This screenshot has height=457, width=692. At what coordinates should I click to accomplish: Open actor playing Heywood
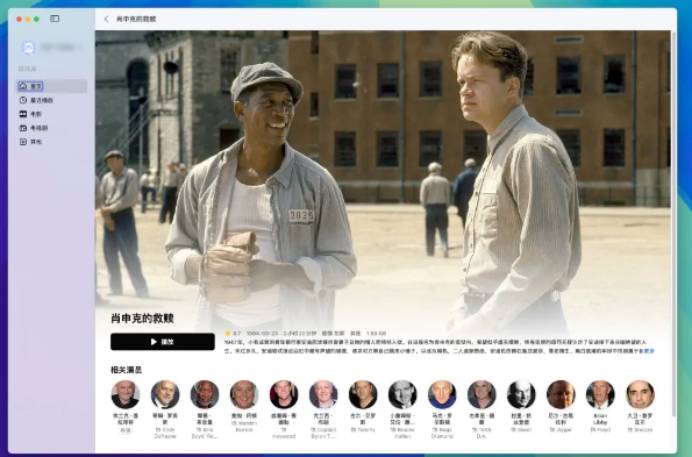click(x=284, y=394)
